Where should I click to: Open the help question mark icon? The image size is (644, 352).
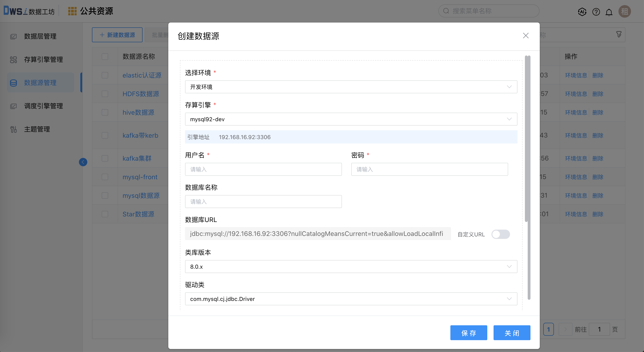pos(596,12)
